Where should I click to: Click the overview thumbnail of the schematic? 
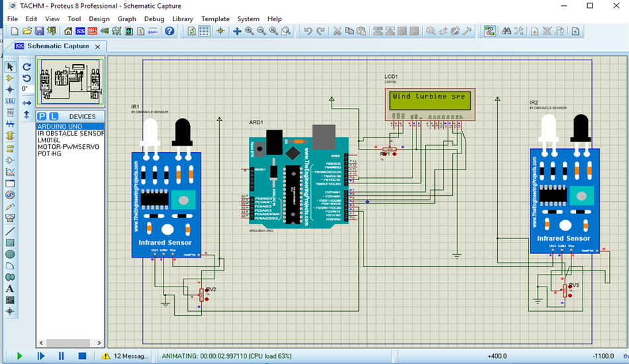(71, 82)
